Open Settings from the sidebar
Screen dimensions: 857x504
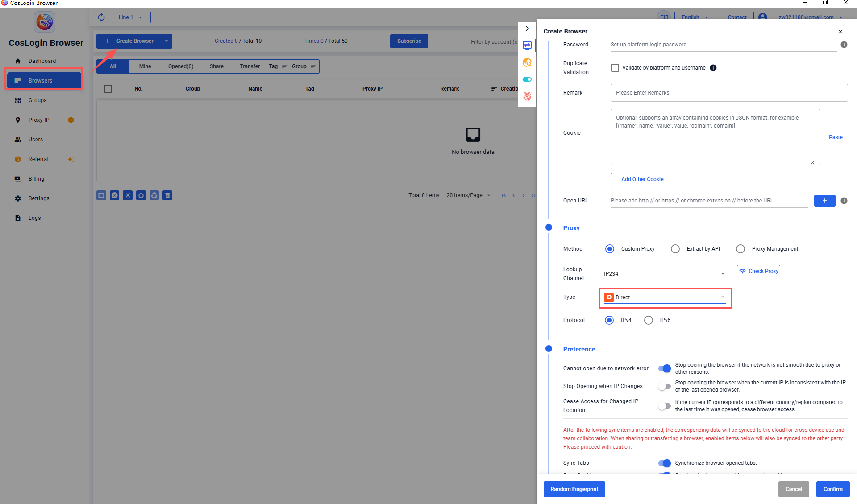pos(39,198)
